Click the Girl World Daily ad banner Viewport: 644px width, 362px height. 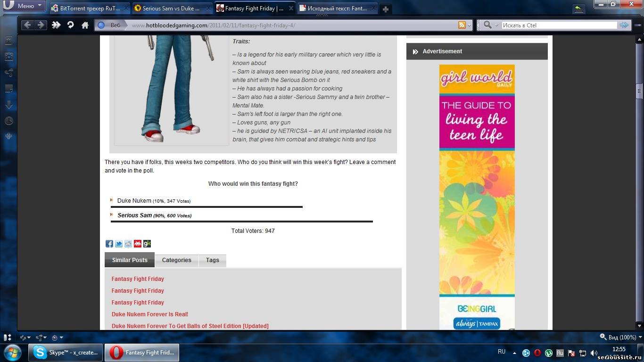[x=477, y=197]
